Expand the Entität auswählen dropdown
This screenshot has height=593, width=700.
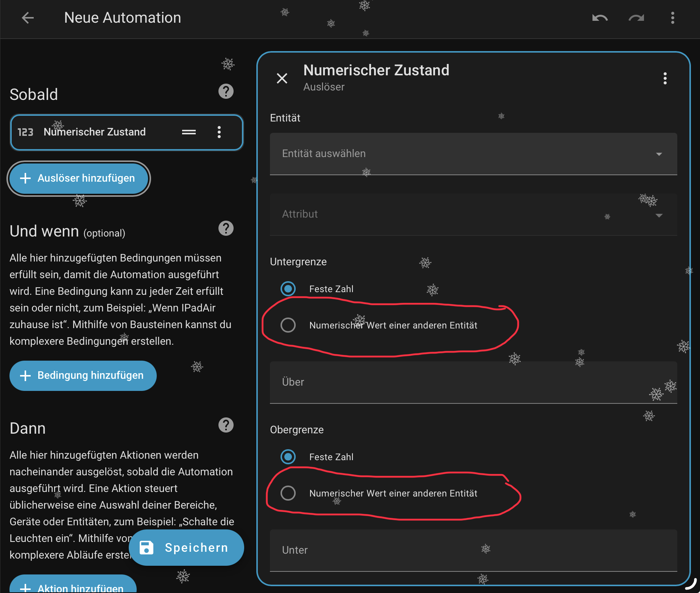tap(473, 154)
